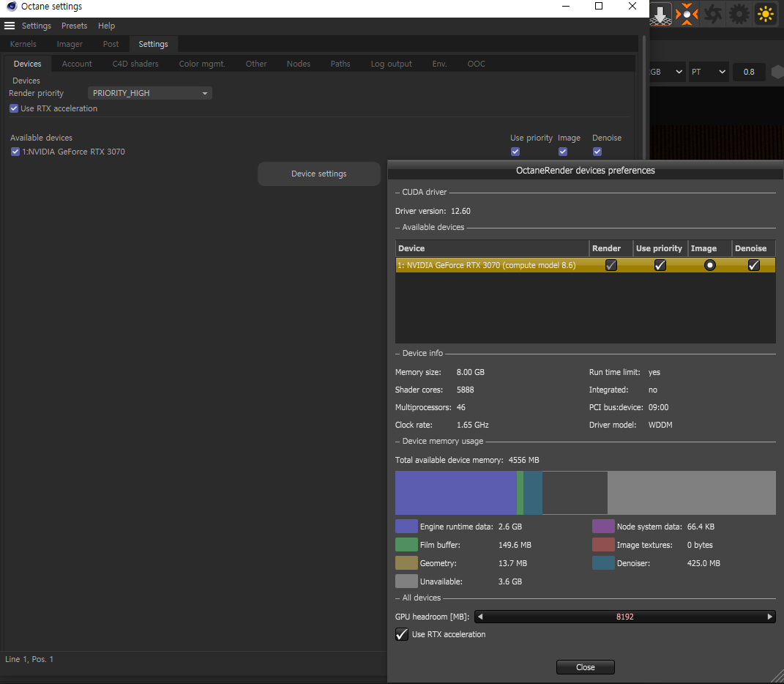The width and height of the screenshot is (784, 684).
Task: Uncheck the 1:NVIDIA GeForce RTX 3070 device
Action: (15, 152)
